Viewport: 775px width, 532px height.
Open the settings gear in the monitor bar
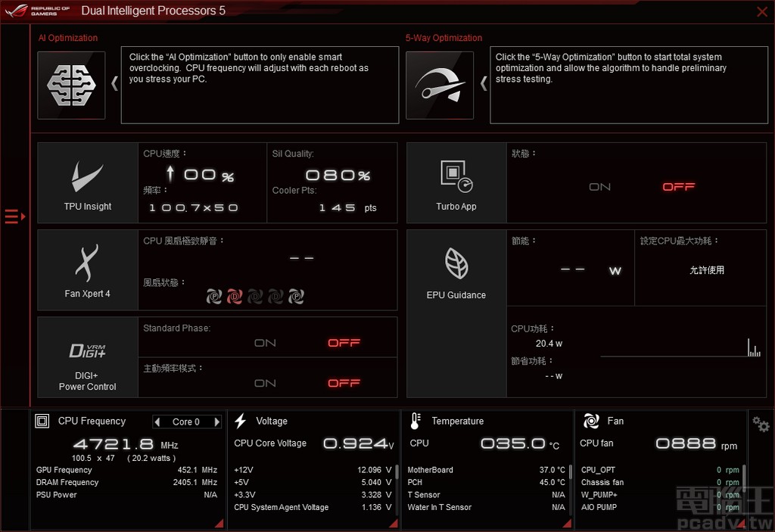coord(761,425)
